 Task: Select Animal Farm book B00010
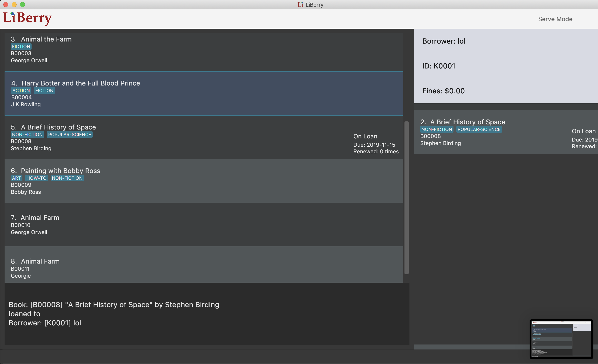click(204, 225)
